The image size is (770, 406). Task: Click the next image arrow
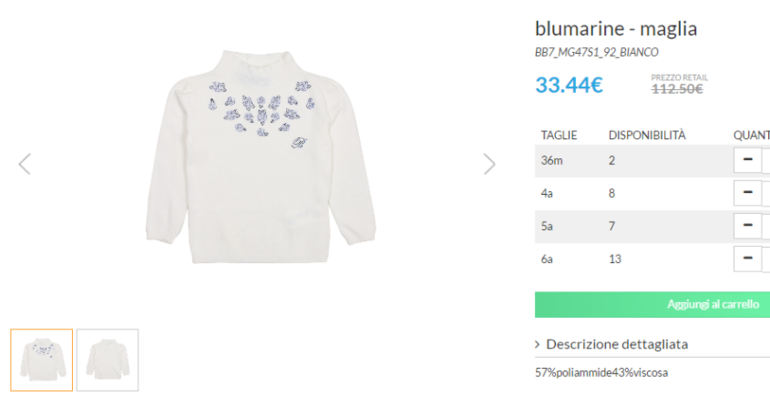[x=489, y=164]
